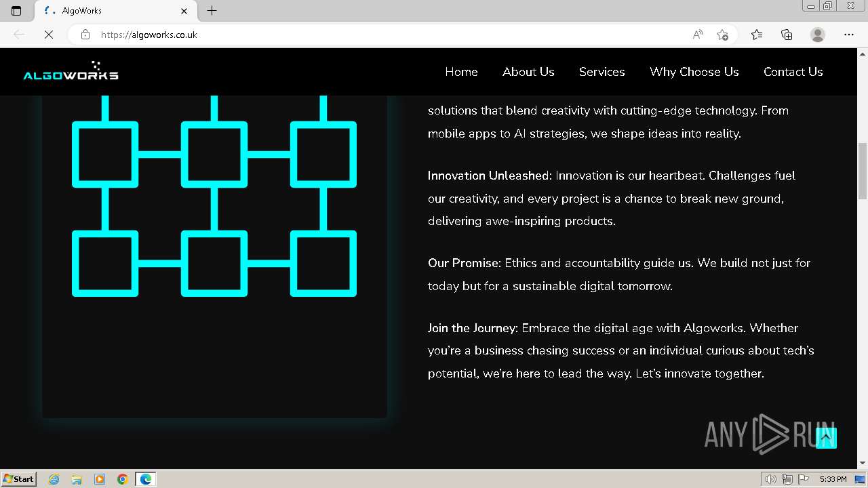Open the Action Center flag icon
868x488 pixels.
pos(803,479)
